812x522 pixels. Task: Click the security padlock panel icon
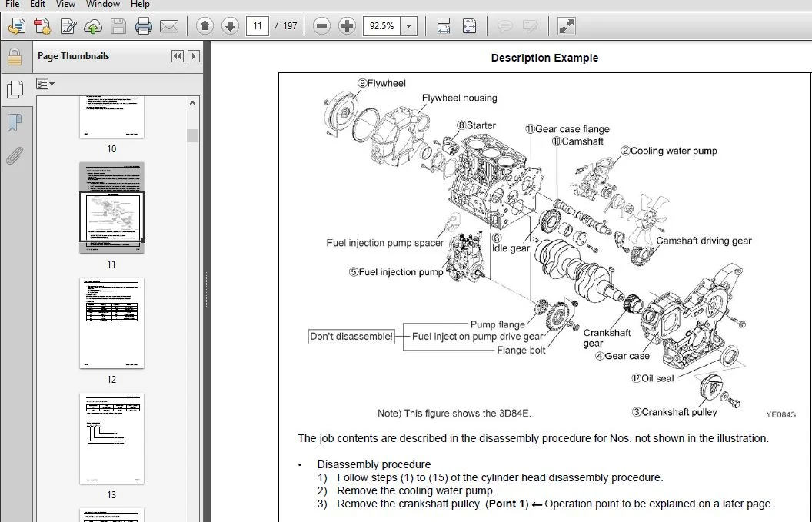(15, 57)
